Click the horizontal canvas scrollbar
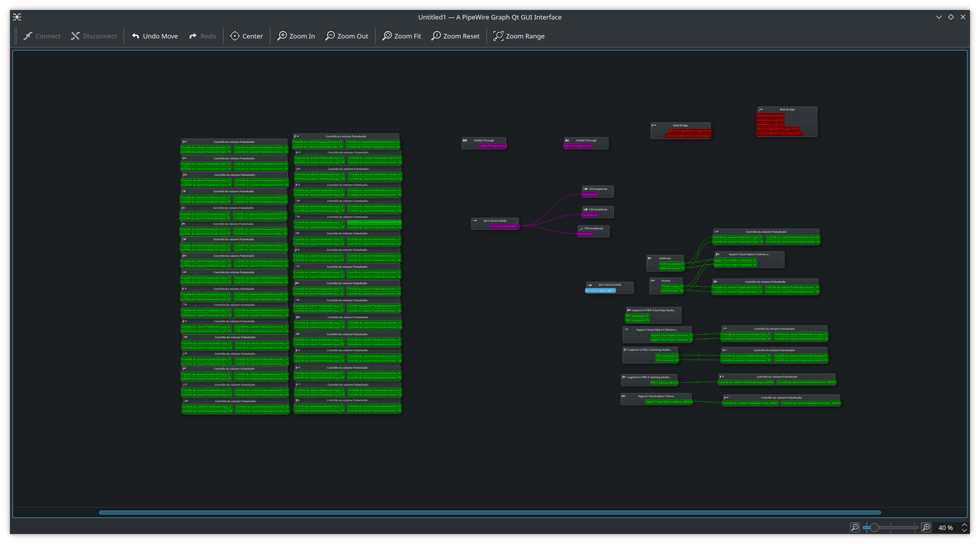 click(490, 512)
